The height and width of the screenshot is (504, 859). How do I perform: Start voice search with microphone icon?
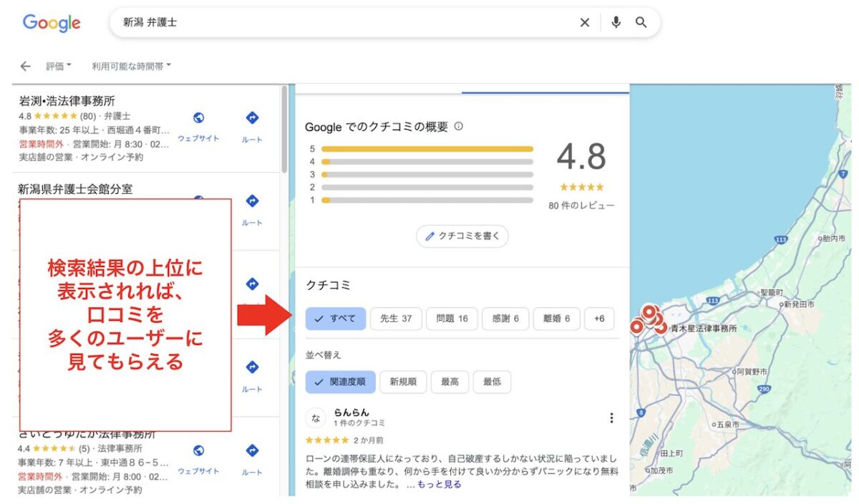[616, 23]
